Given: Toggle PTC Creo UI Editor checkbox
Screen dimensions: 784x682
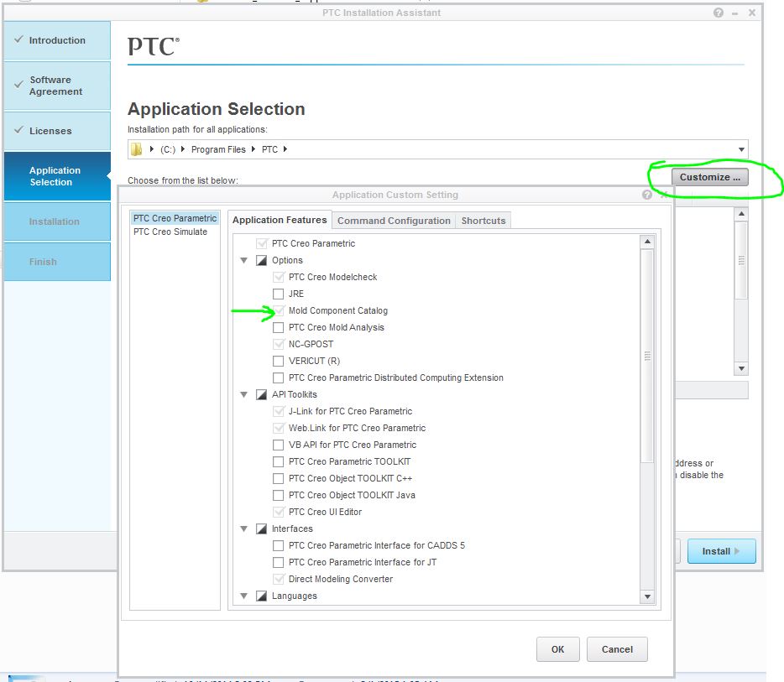Looking at the screenshot, I should coord(278,512).
